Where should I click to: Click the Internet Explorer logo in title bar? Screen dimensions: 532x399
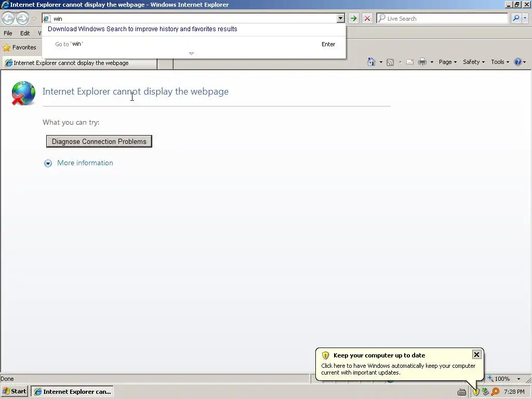pyautogui.click(x=5, y=4)
